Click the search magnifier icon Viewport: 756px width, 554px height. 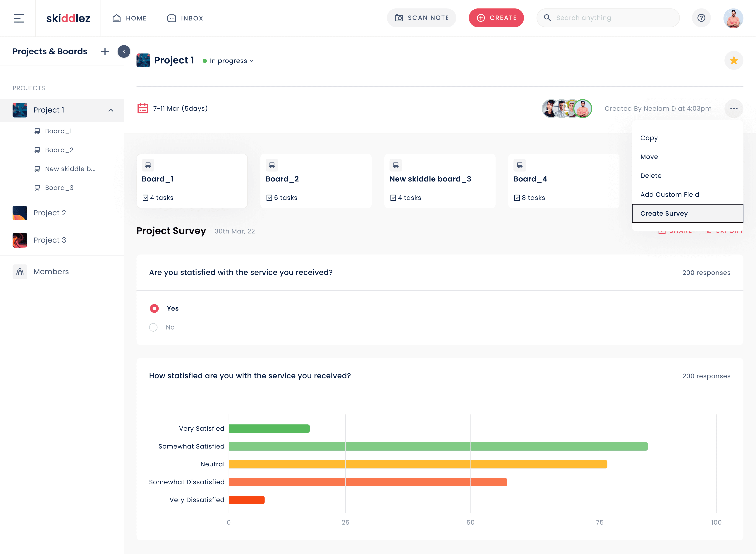coord(547,18)
